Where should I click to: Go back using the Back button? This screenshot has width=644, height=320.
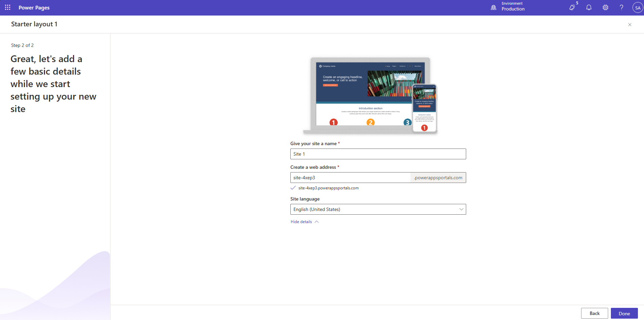[x=594, y=313]
